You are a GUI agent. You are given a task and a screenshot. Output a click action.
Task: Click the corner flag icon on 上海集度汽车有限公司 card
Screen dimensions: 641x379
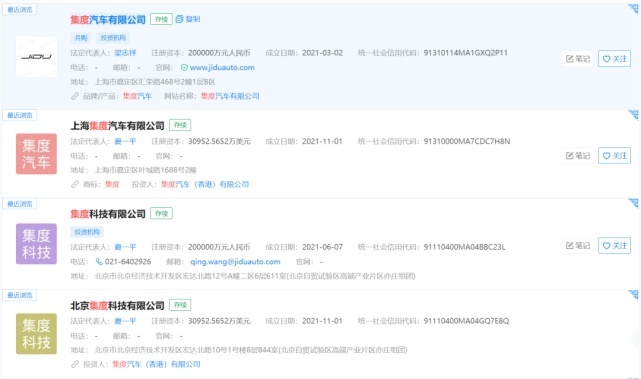pyautogui.click(x=633, y=115)
